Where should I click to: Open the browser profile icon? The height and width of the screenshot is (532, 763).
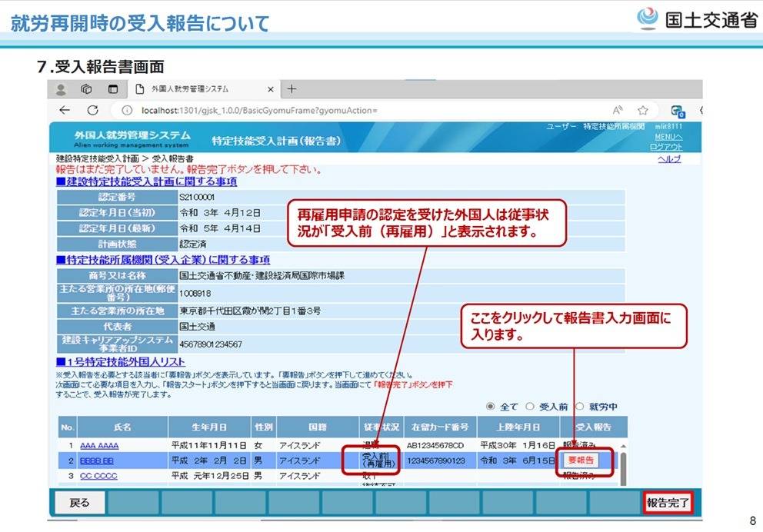pyautogui.click(x=62, y=89)
